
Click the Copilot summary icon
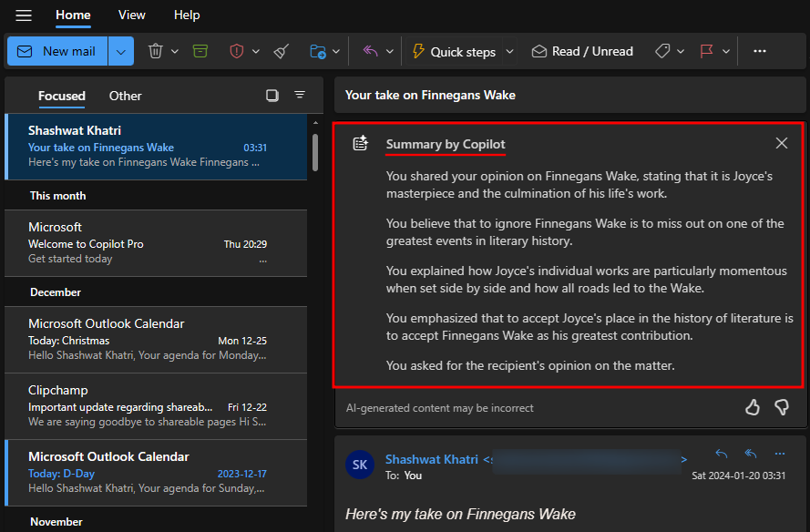click(x=361, y=143)
